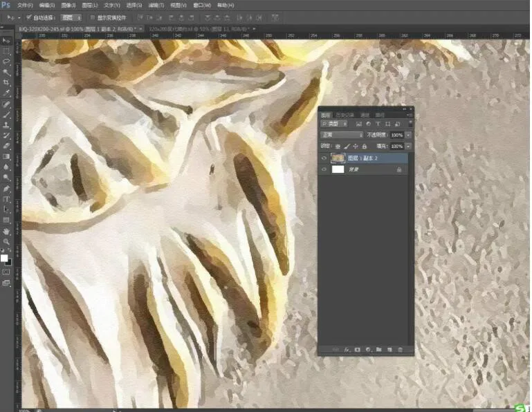532x412 pixels.
Task: Open the 图像(I) menu
Action: click(x=68, y=6)
